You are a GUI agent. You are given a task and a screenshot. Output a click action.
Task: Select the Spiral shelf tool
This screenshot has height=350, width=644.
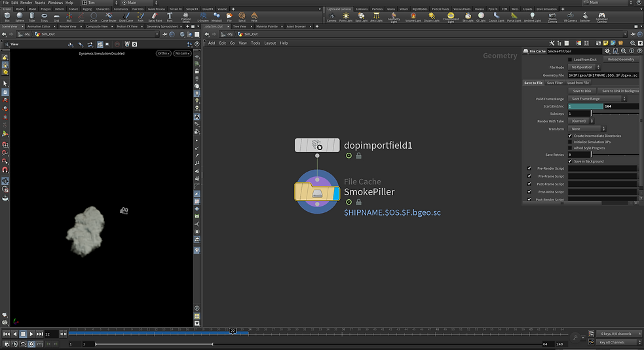click(242, 17)
